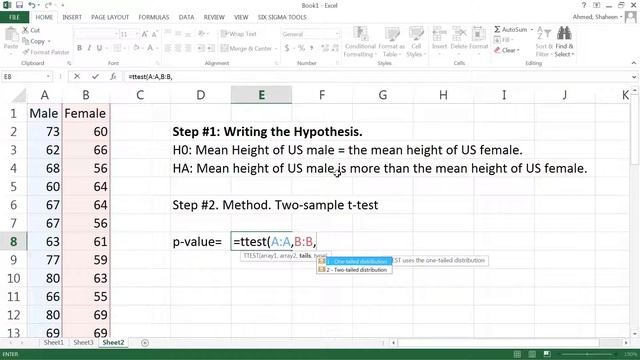Click row 8 header

tap(13, 242)
